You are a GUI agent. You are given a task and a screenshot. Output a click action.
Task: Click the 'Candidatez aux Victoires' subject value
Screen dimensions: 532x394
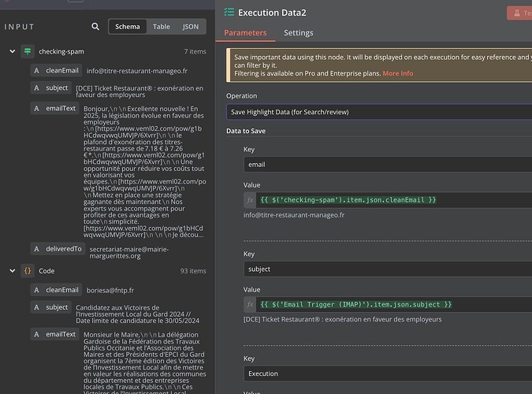[x=137, y=314]
